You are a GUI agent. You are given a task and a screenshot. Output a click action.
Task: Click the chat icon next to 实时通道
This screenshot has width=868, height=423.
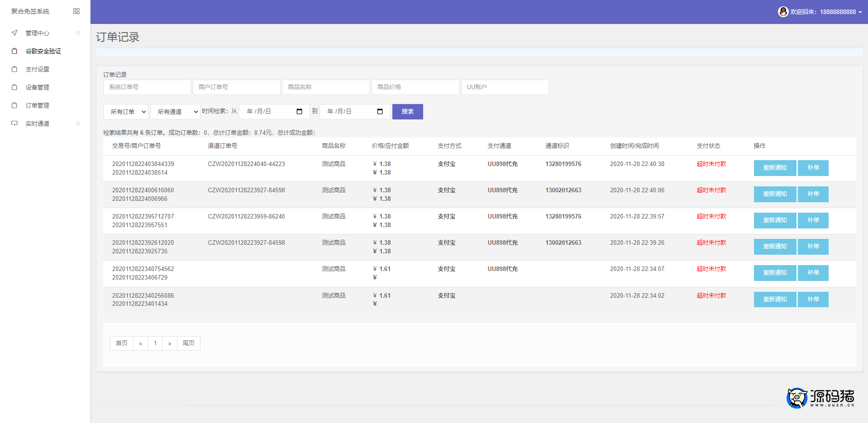[14, 124]
